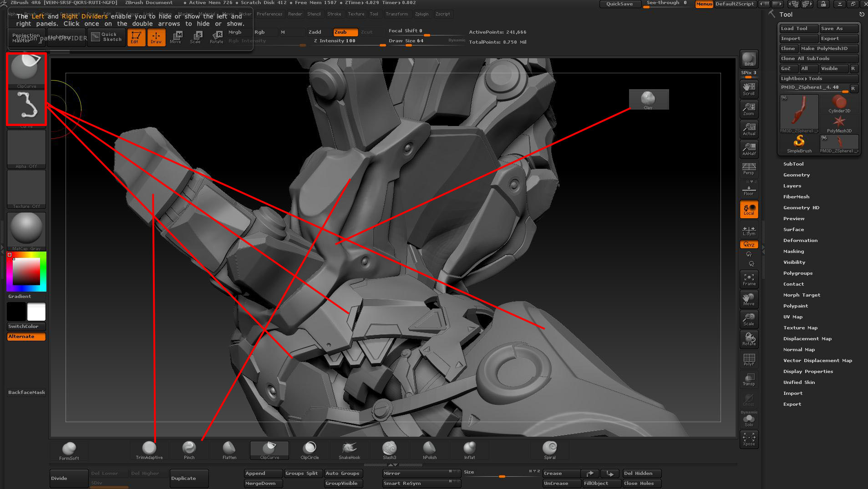Select the hPolish brush

430,450
